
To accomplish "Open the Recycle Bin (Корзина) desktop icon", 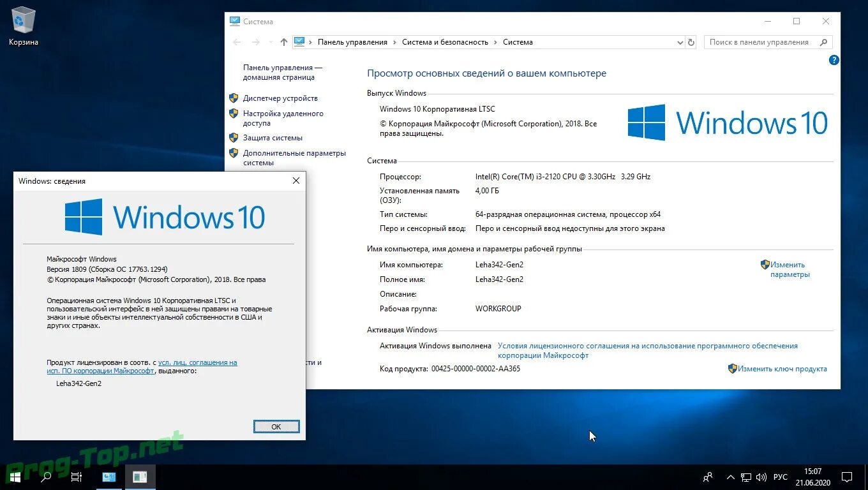I will coord(24,26).
